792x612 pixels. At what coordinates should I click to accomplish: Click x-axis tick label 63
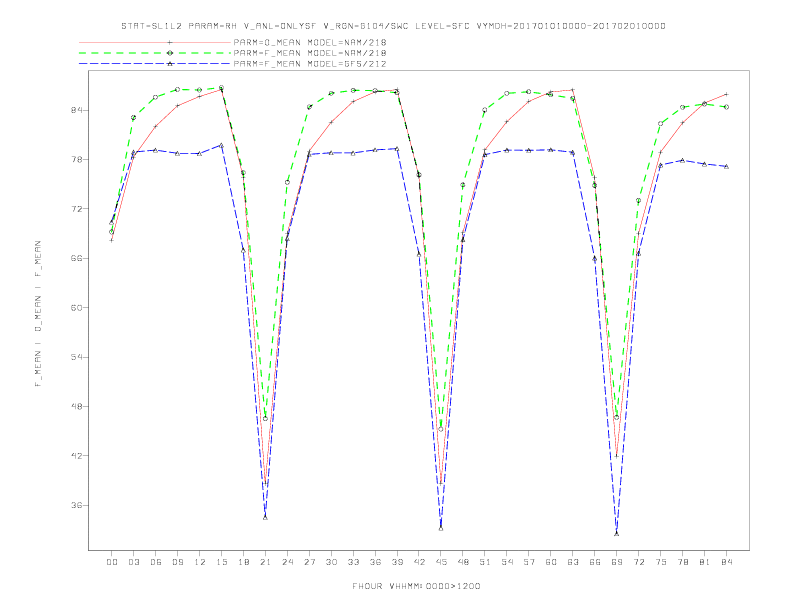573,562
